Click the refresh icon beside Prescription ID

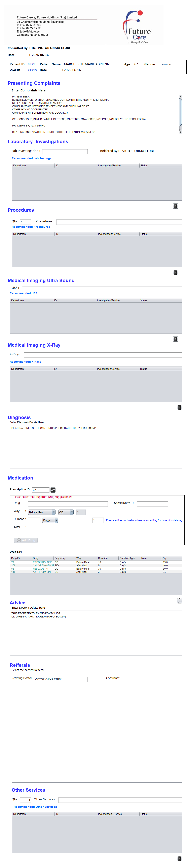pos(53,490)
